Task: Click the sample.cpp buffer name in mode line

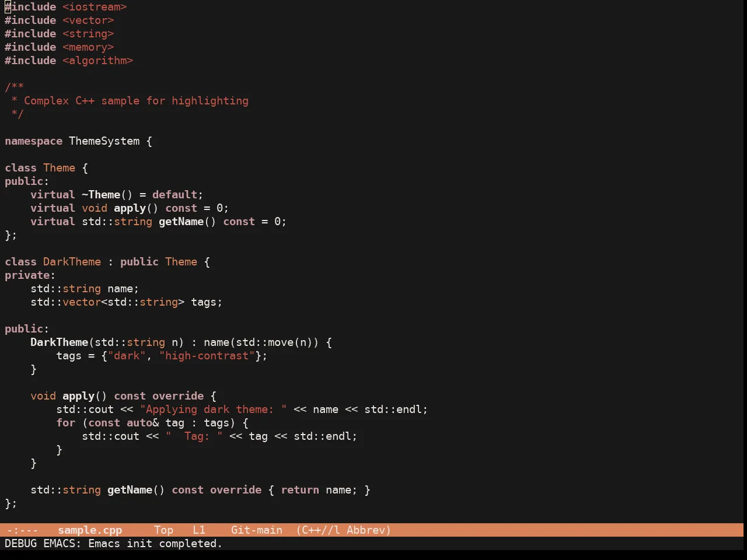Action: 90,530
